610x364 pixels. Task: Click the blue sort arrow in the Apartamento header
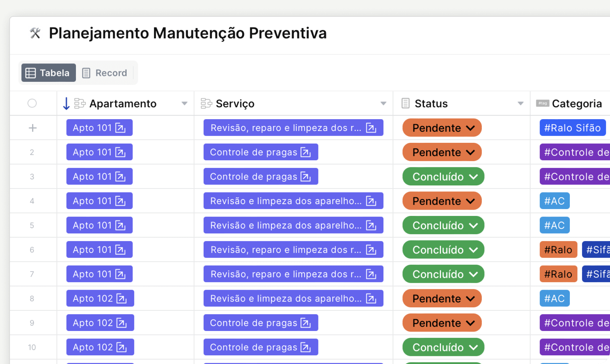pyautogui.click(x=66, y=104)
